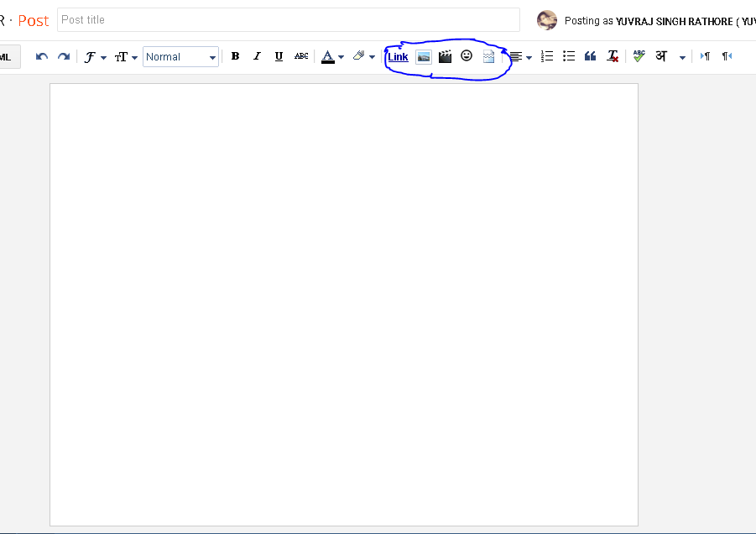756x534 pixels.
Task: Click the smiley special characters icon
Action: [x=467, y=55]
